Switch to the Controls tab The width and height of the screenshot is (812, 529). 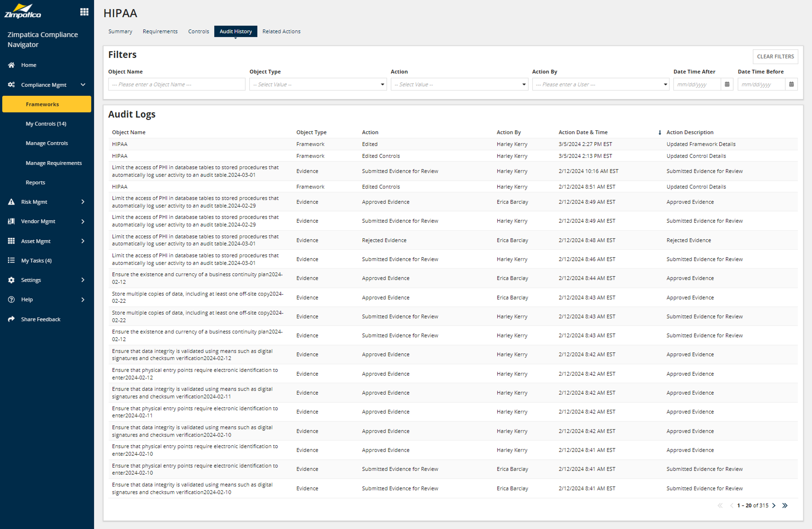coord(199,31)
